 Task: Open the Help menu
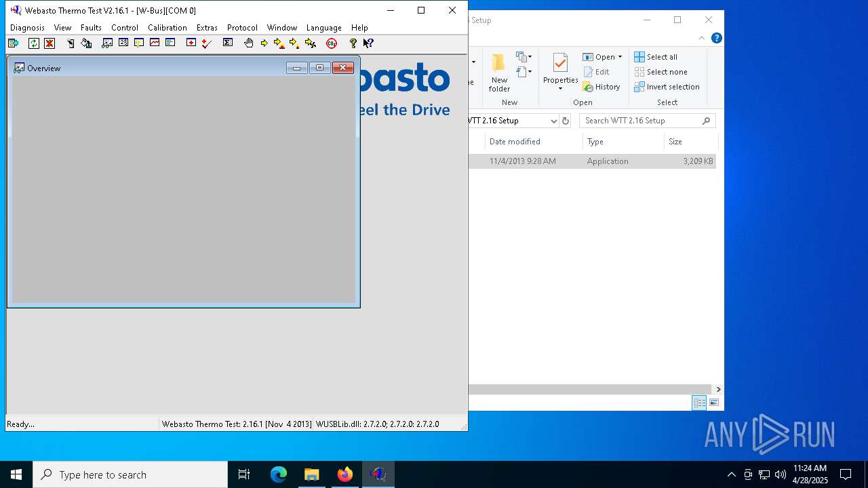click(359, 28)
